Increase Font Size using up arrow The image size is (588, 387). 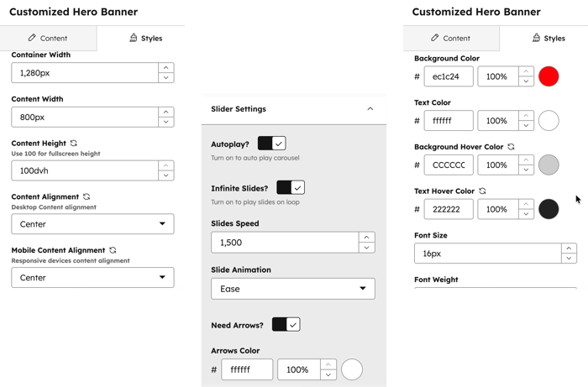point(570,248)
